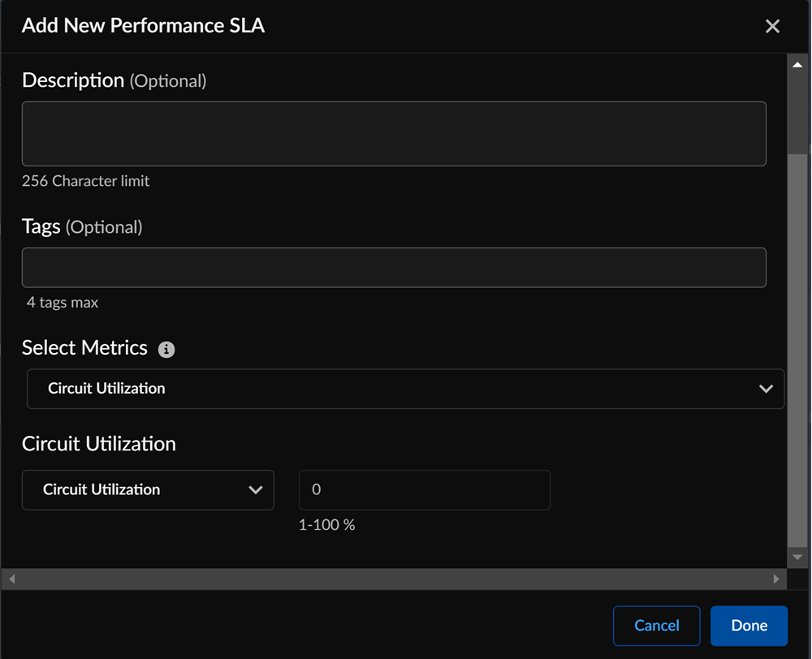Confirm with the Done button
Image resolution: width=812 pixels, height=659 pixels.
coord(749,626)
